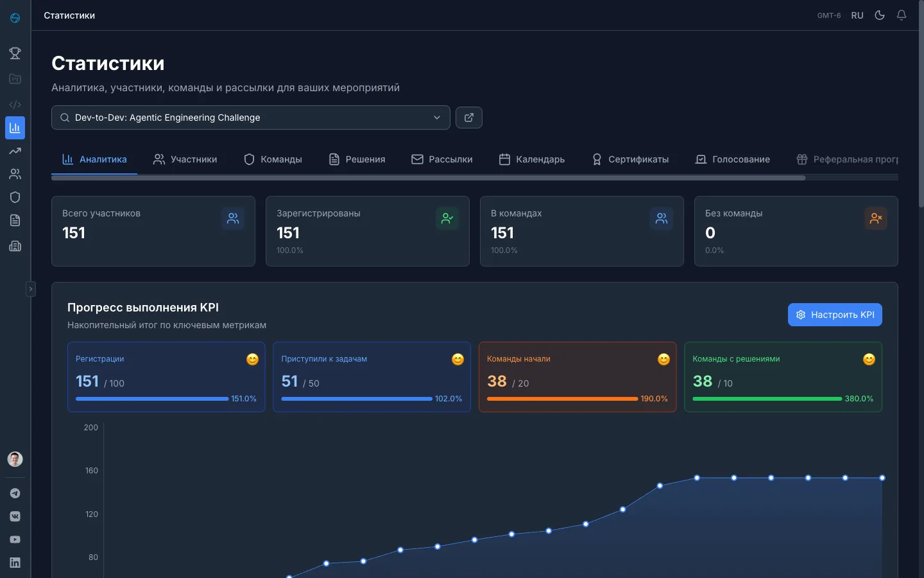Click the trophy icon in the sidebar
924x578 pixels.
click(15, 53)
